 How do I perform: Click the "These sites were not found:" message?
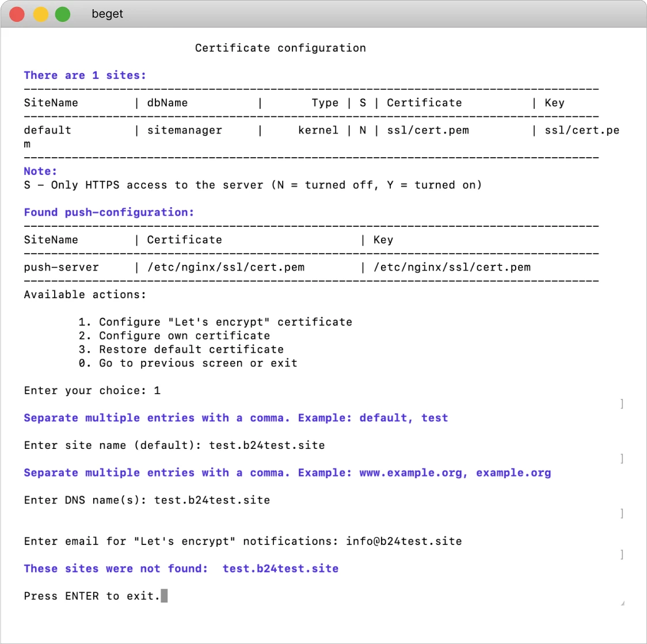pyautogui.click(x=116, y=569)
